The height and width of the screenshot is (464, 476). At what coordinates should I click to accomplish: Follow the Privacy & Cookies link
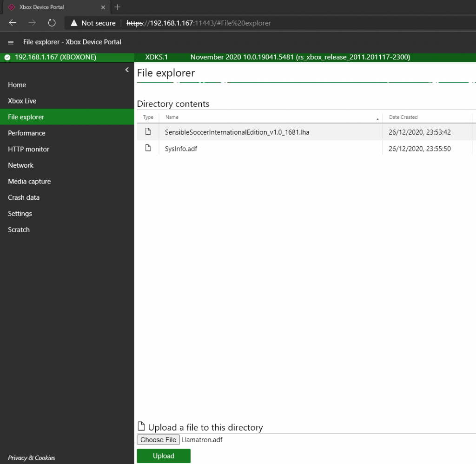(31, 458)
